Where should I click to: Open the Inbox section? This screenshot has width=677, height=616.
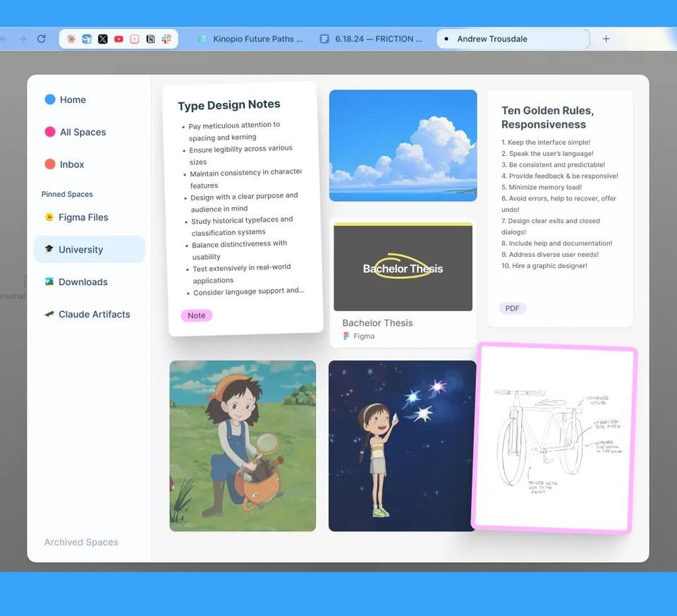[x=71, y=164]
